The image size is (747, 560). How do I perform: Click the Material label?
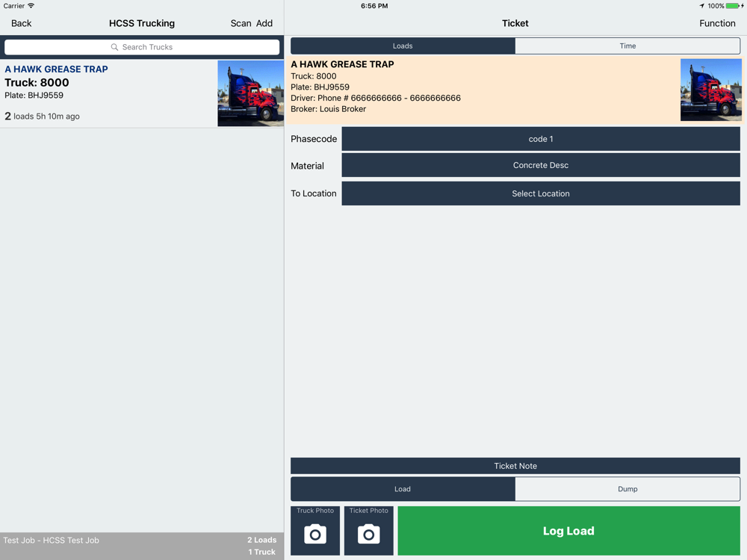307,166
